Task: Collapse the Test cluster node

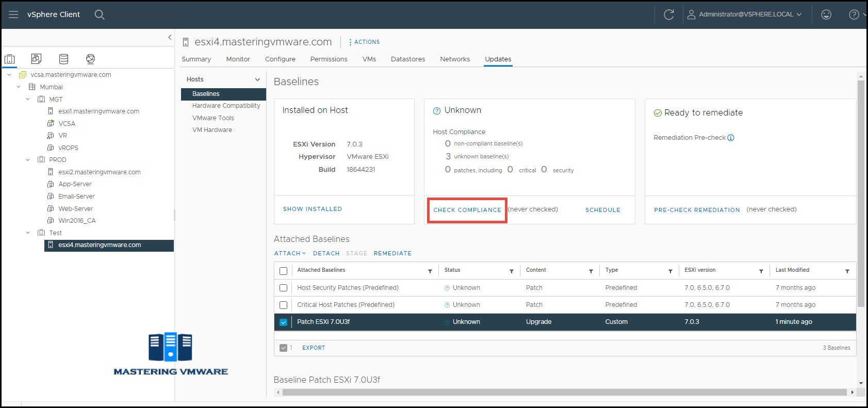Action: click(28, 233)
